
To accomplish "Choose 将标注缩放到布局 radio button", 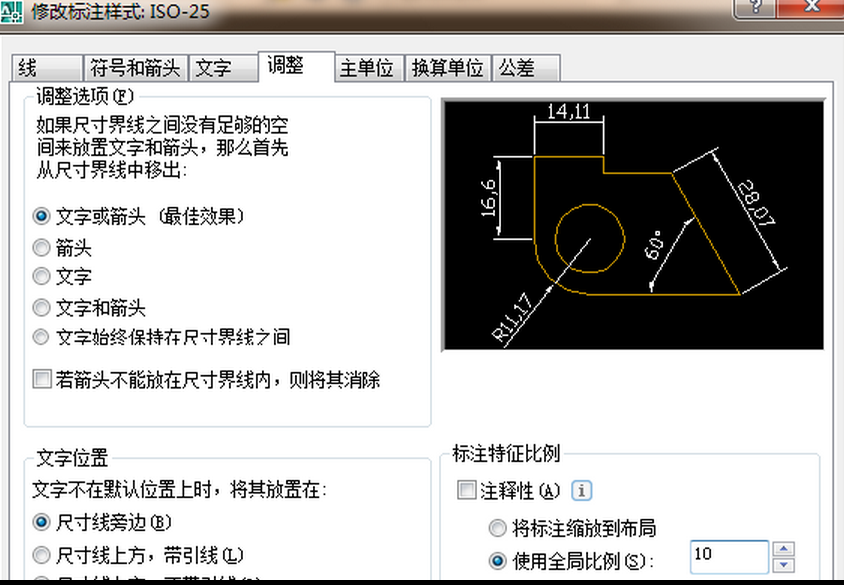I will point(497,528).
